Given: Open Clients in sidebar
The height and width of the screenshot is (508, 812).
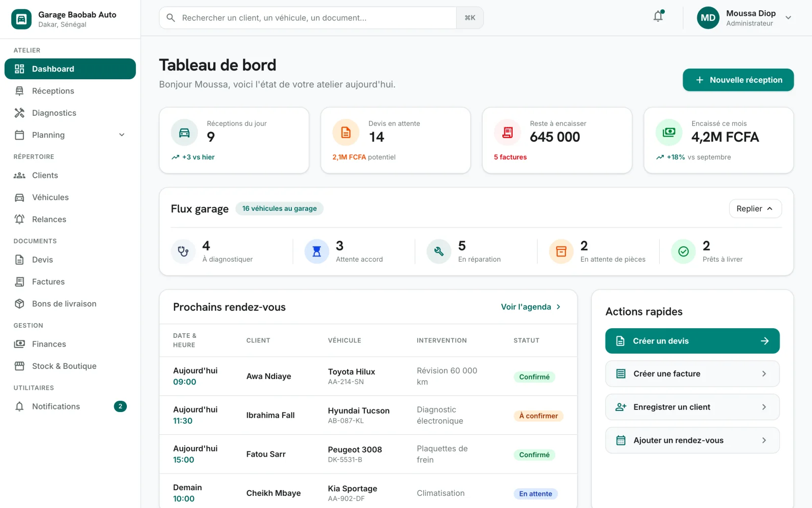Looking at the screenshot, I should (70, 175).
